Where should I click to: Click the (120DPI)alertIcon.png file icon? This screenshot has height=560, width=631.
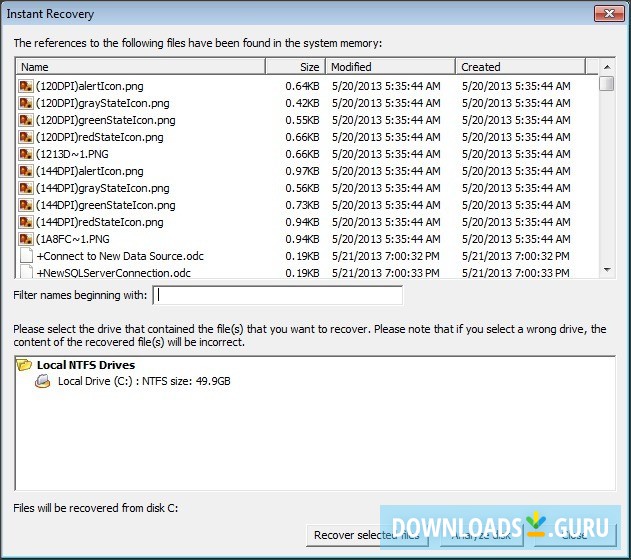[x=26, y=86]
